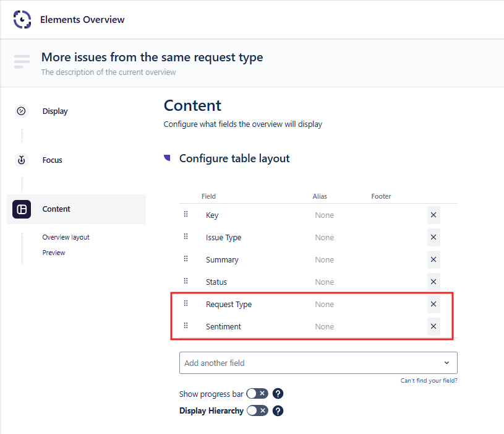504x434 pixels.
Task: Collapse the Configure table layout section
Action: point(167,158)
